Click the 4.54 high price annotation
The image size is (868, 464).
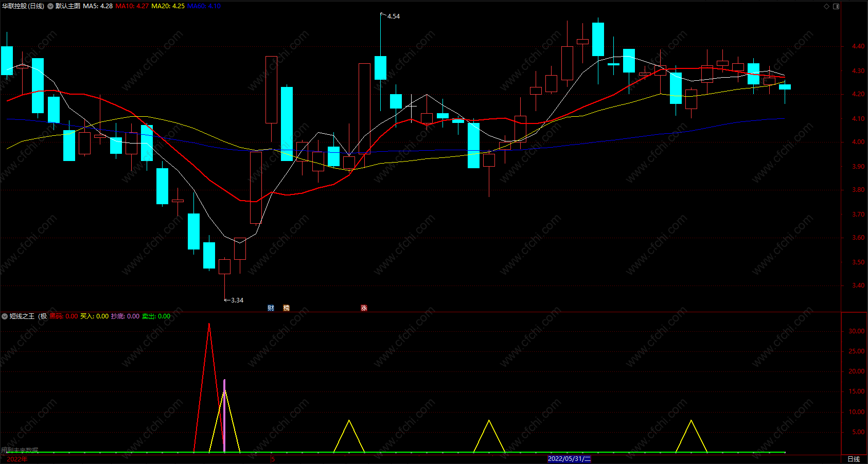pyautogui.click(x=394, y=16)
